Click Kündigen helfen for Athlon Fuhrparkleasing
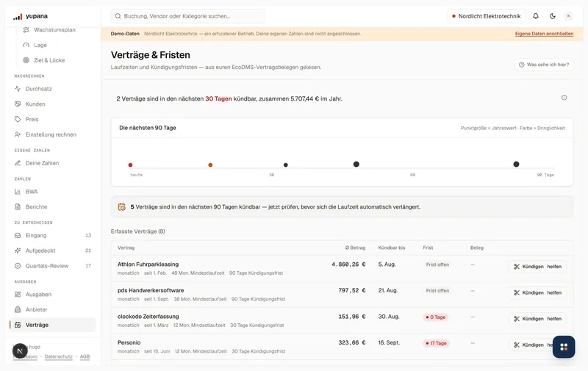This screenshot has width=588, height=371. [538, 267]
